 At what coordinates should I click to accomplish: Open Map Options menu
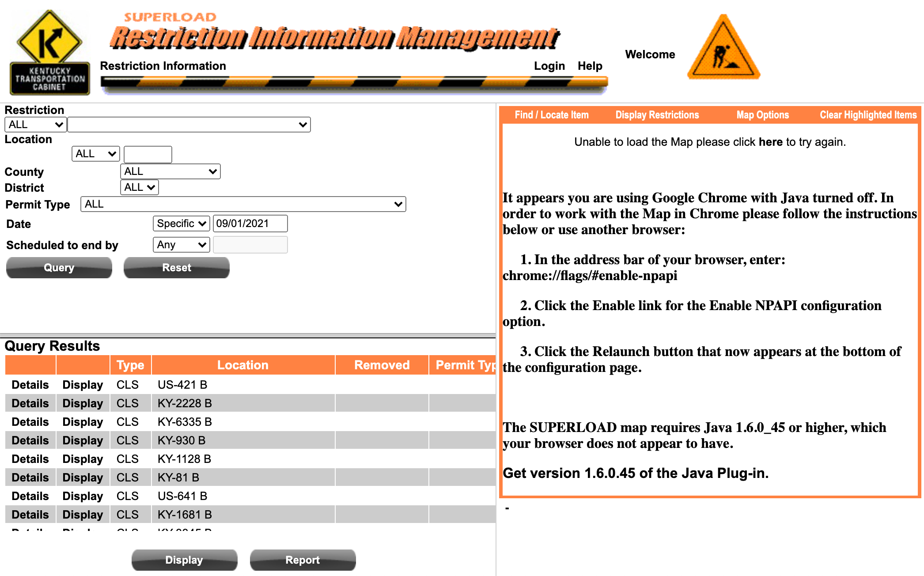tap(763, 115)
